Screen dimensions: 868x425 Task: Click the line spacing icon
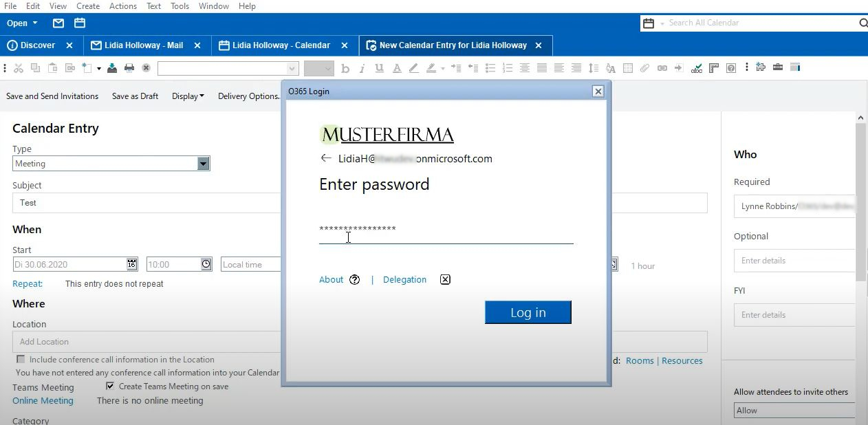click(x=593, y=68)
